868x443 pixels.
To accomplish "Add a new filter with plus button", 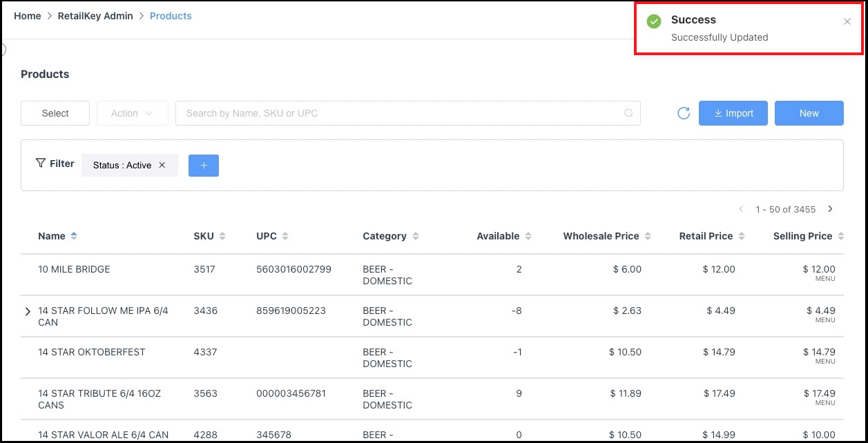I will point(204,166).
